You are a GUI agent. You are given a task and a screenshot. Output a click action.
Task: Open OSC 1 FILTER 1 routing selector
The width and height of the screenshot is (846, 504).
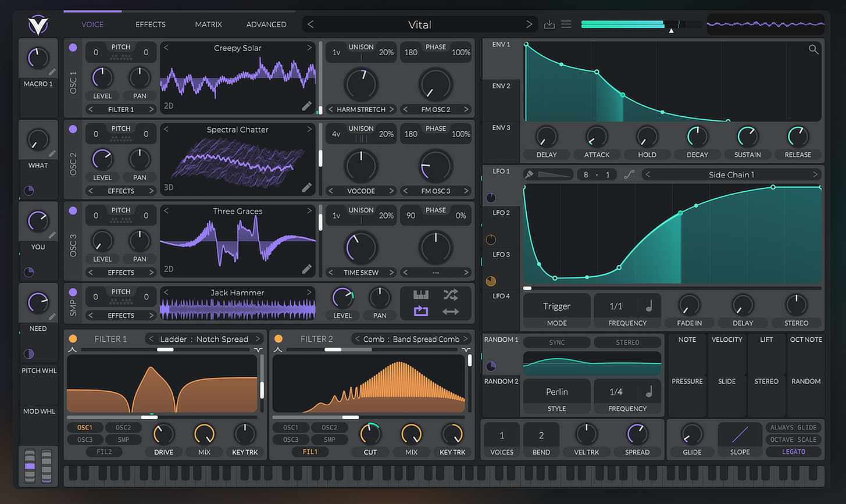click(x=121, y=109)
